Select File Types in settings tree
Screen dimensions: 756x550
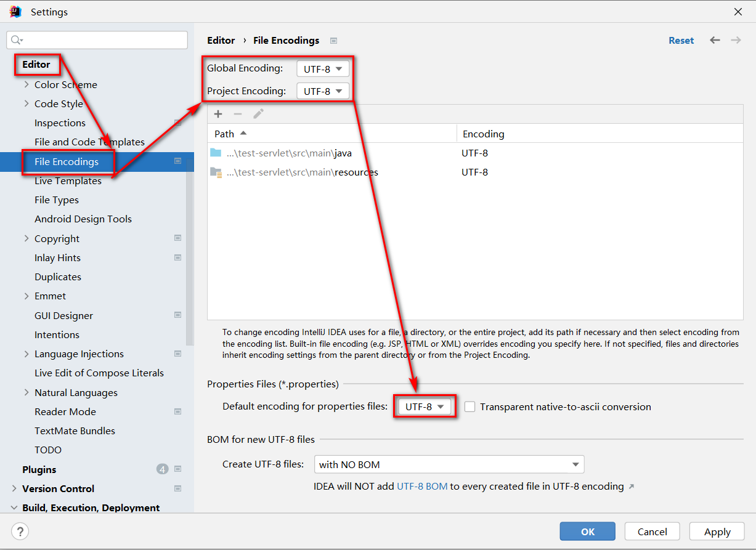pos(57,200)
